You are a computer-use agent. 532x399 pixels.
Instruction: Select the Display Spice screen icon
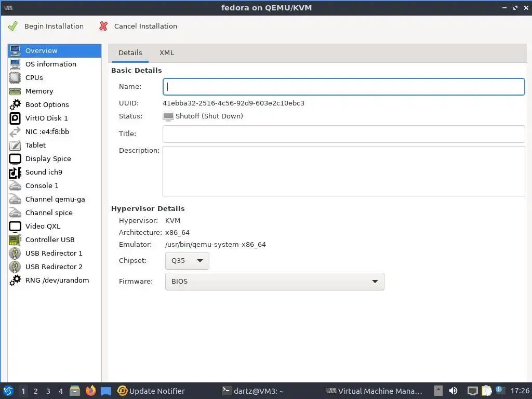click(15, 159)
